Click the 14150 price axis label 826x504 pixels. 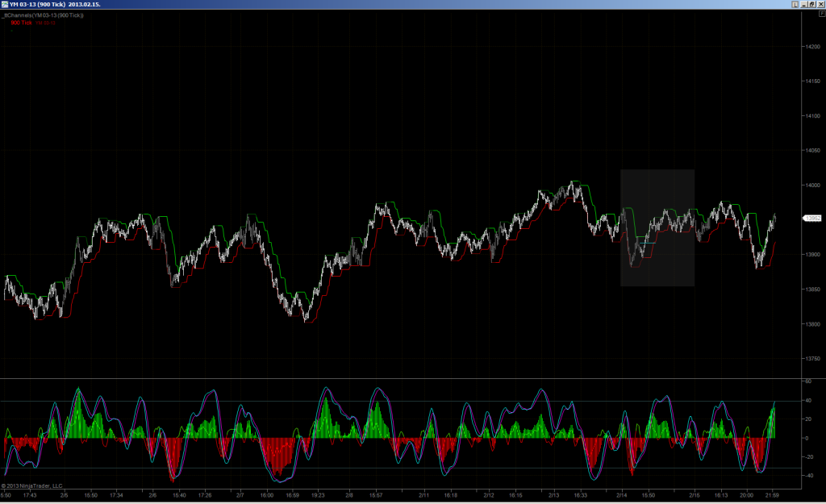(x=813, y=81)
